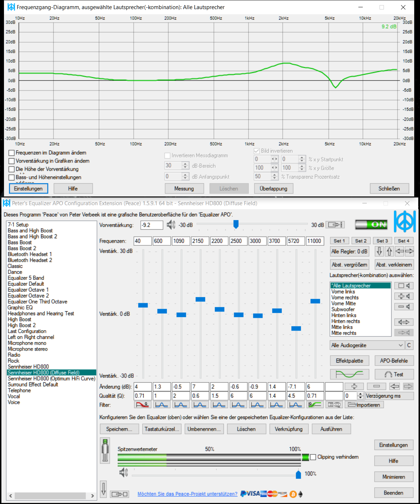Remove a band with minus icon
This screenshot has width=420, height=504.
[377, 386]
